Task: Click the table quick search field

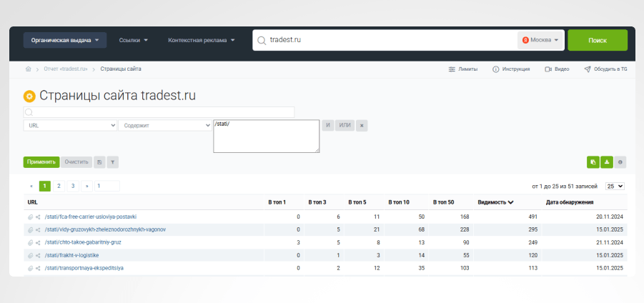Action: 159,112
